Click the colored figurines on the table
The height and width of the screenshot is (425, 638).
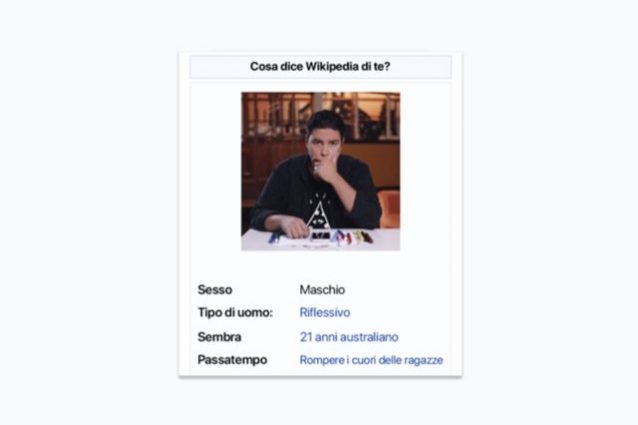point(351,237)
